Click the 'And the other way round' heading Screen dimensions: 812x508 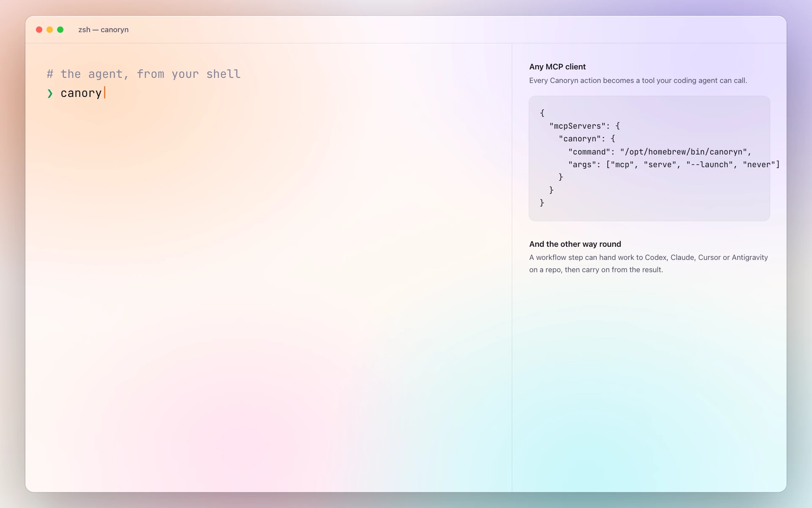click(575, 244)
